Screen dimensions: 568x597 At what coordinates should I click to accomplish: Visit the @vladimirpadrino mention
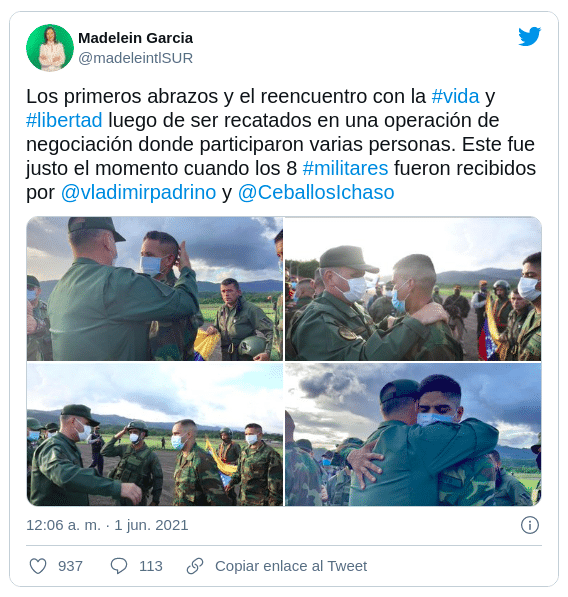click(139, 192)
